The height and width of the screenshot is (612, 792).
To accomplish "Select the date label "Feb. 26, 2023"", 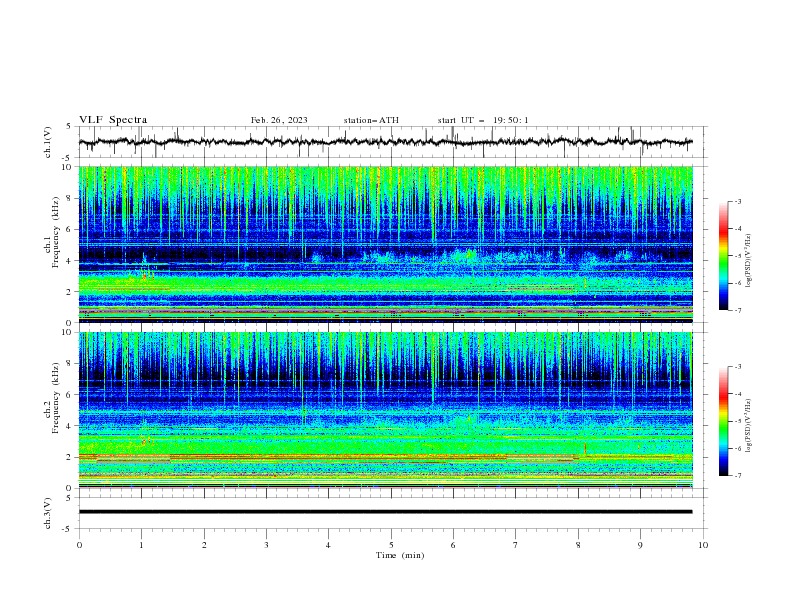I will pos(279,120).
